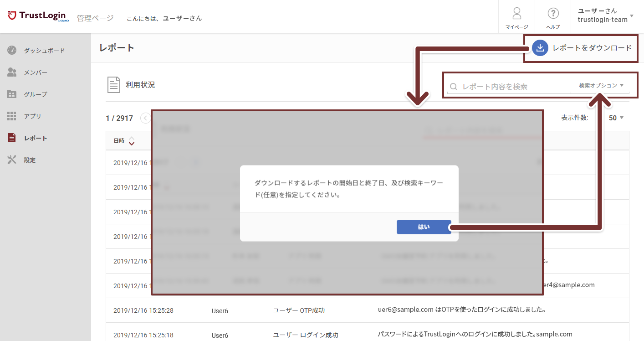Select レポート in the sidebar menu
644x341 pixels.
[x=36, y=138]
